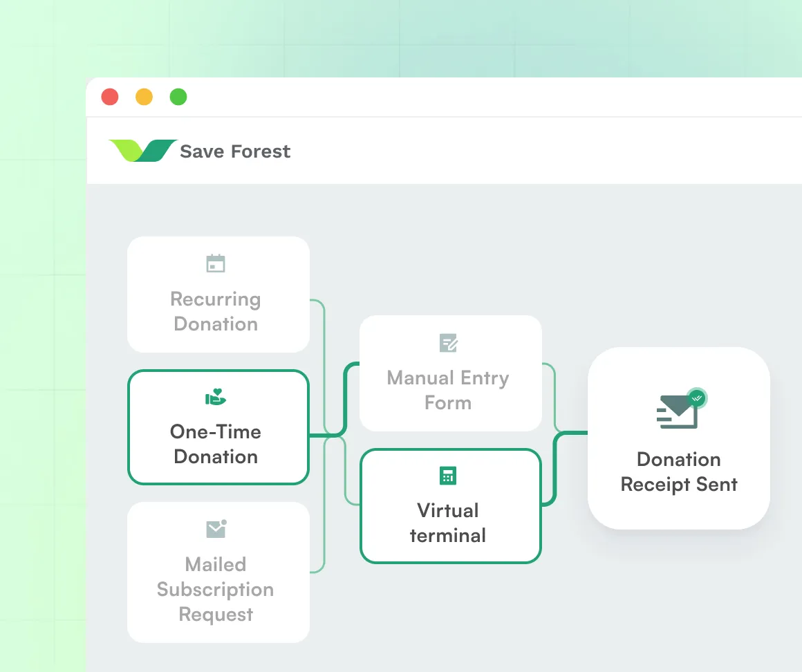802x672 pixels.
Task: Click the green double-check badge on the envelope
Action: (697, 398)
